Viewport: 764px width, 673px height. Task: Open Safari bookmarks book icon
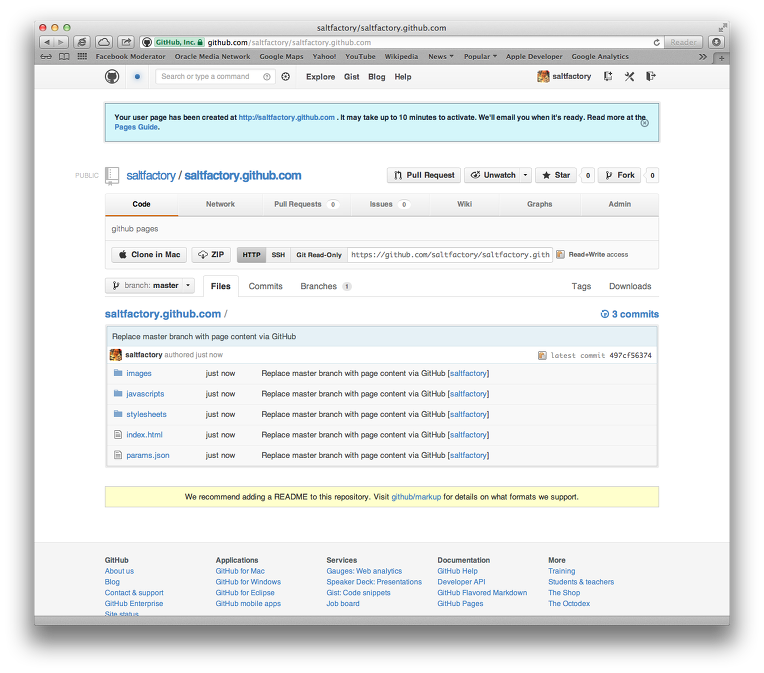pyautogui.click(x=64, y=57)
